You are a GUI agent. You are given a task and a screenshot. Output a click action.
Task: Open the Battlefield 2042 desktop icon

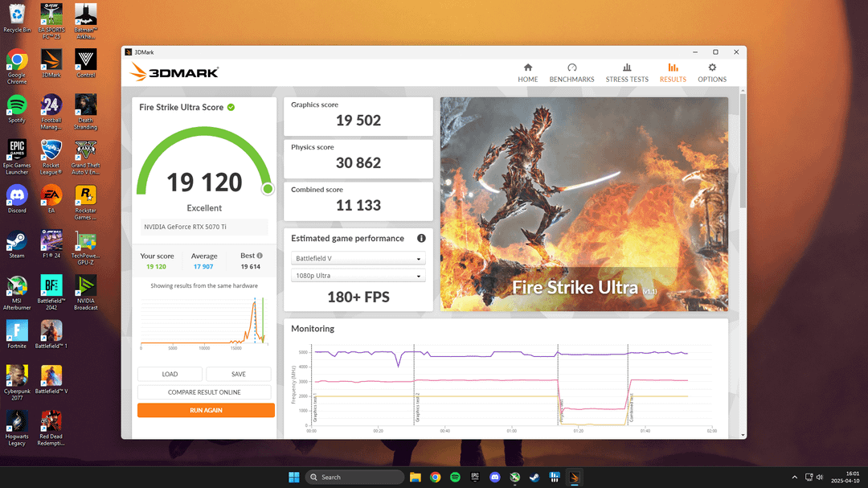pos(51,293)
